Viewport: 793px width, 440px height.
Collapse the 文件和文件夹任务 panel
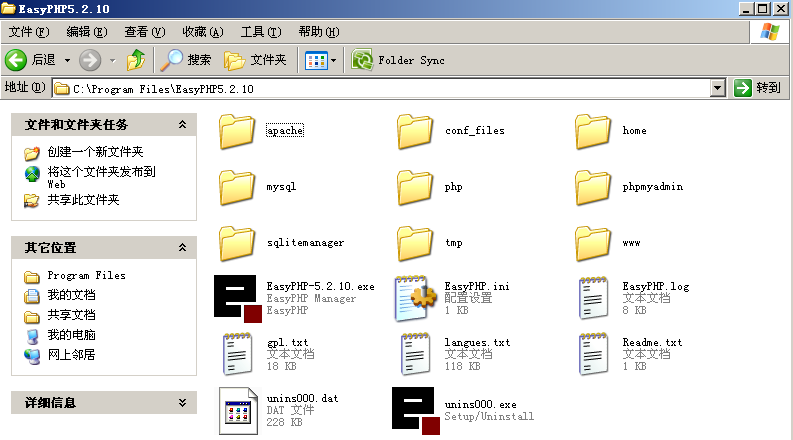[182, 124]
